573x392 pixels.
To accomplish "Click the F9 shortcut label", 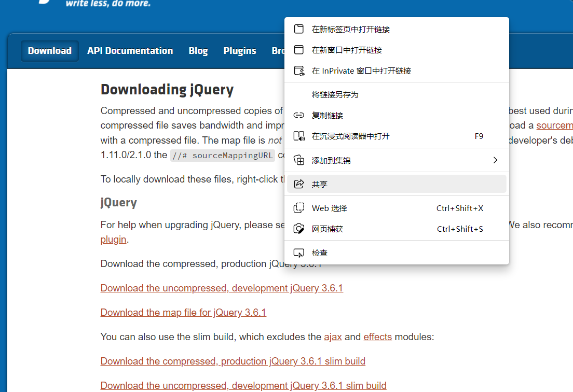I will [x=479, y=136].
